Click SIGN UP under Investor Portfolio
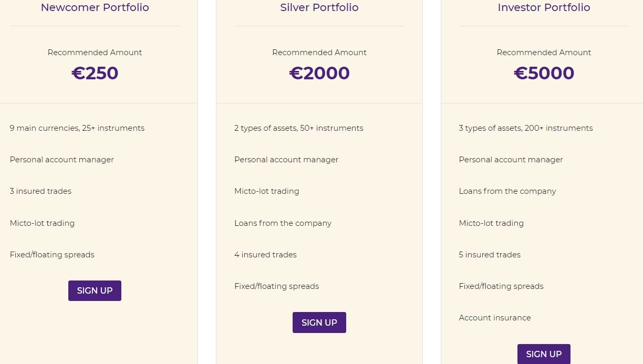 tap(544, 354)
